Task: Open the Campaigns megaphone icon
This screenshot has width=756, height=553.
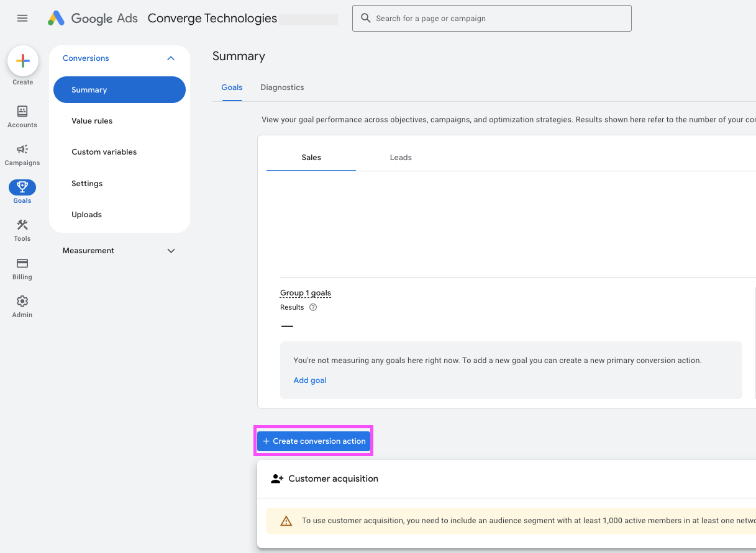Action: pyautogui.click(x=22, y=150)
